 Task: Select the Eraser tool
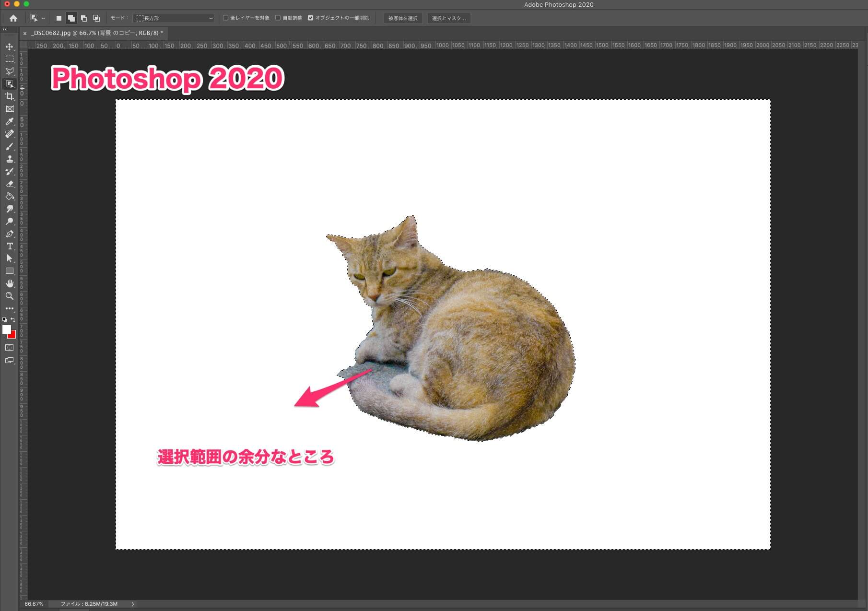[x=10, y=184]
